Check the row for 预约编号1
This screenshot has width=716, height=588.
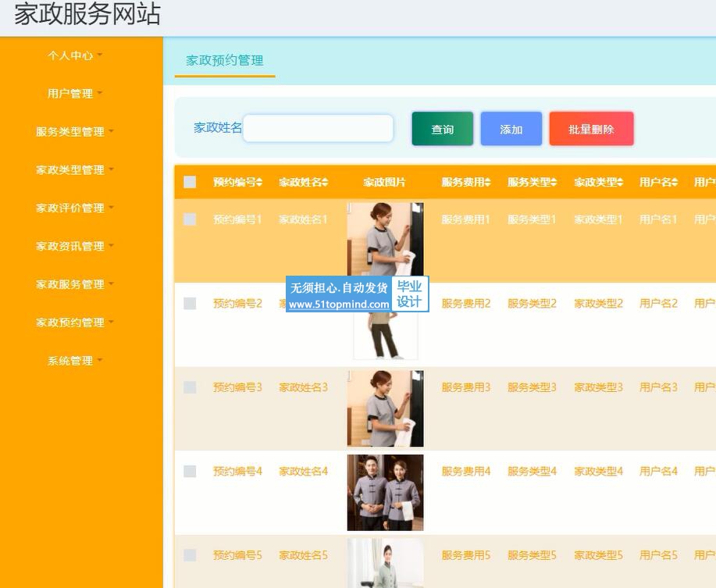[190, 219]
